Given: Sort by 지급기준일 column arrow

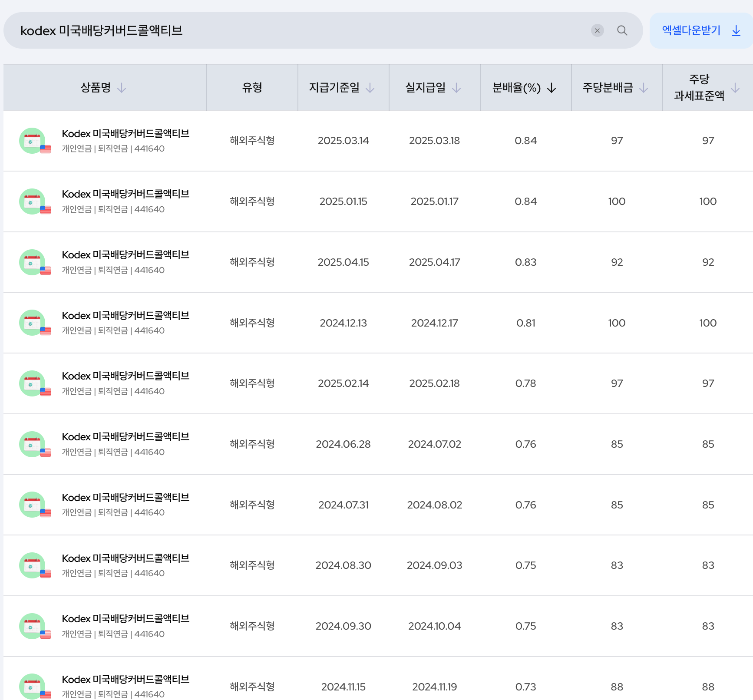Looking at the screenshot, I should click(x=370, y=88).
